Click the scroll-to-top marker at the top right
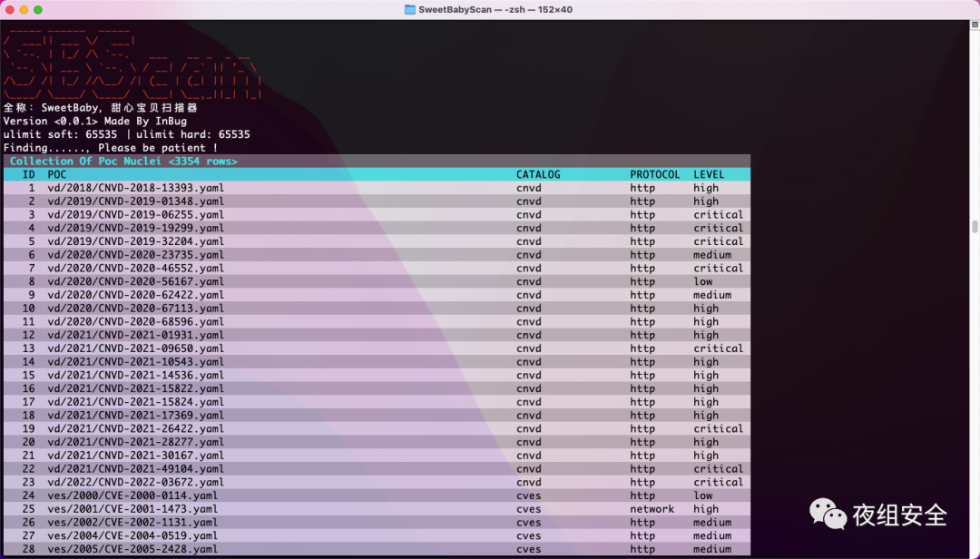 pos(975,25)
